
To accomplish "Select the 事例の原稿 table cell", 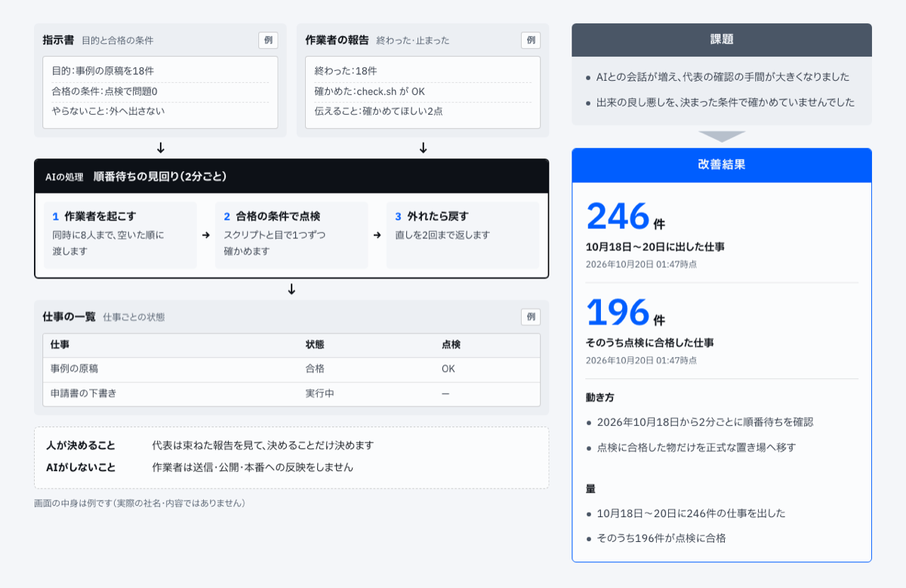I will tap(74, 369).
